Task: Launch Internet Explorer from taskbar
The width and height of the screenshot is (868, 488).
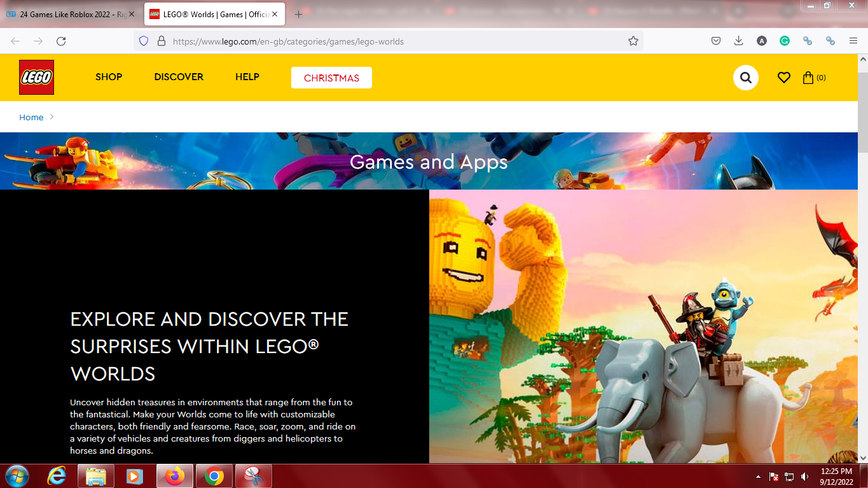Action: point(57,476)
